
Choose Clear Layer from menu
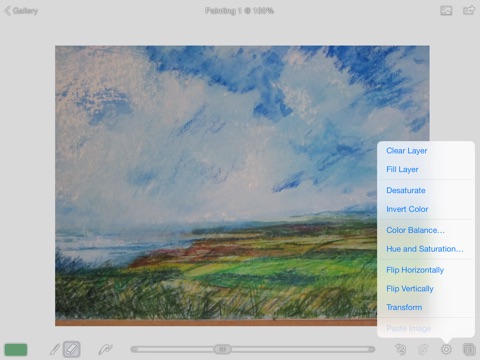tap(406, 151)
